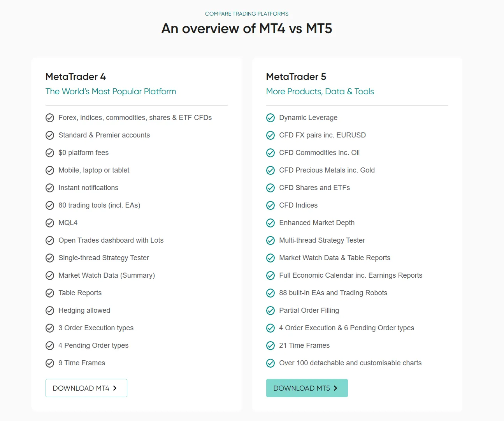Click the chevron arrow in Download MT5
504x421 pixels.
click(x=335, y=388)
